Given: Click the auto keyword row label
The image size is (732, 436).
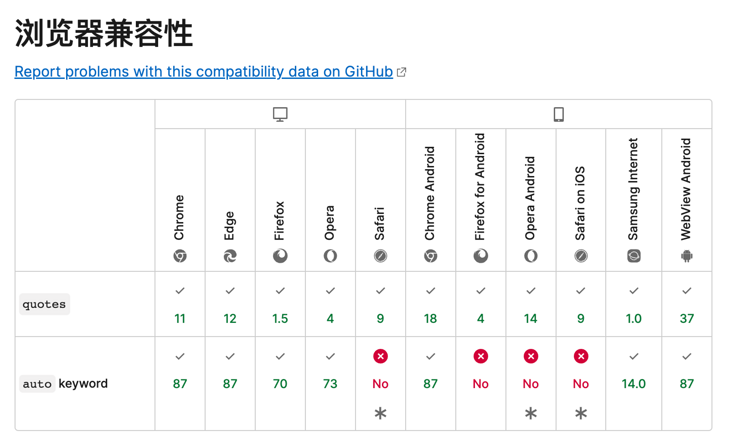Looking at the screenshot, I should click(x=65, y=383).
